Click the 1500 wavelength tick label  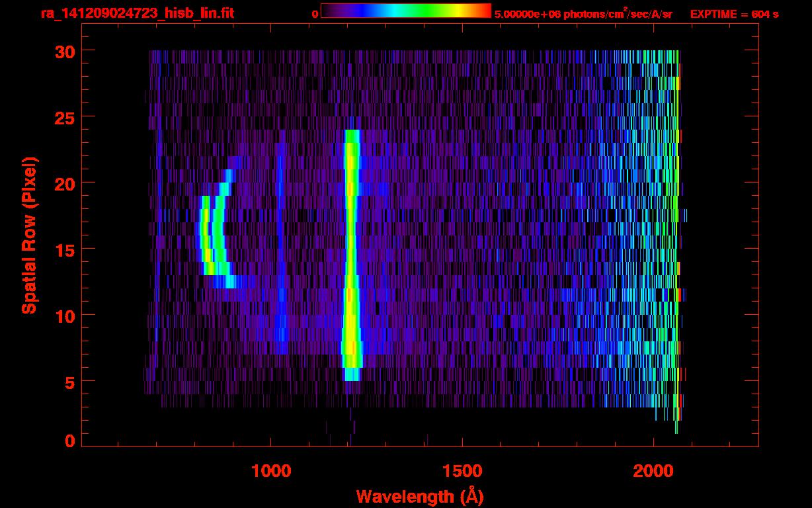(462, 471)
